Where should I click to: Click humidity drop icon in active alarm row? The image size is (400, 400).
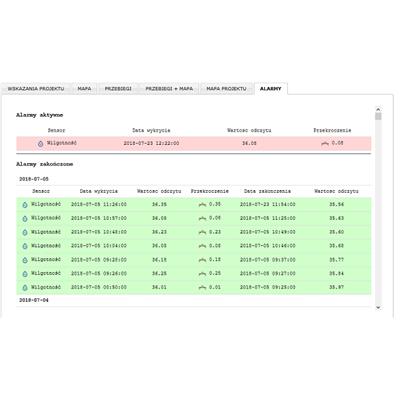point(40,144)
